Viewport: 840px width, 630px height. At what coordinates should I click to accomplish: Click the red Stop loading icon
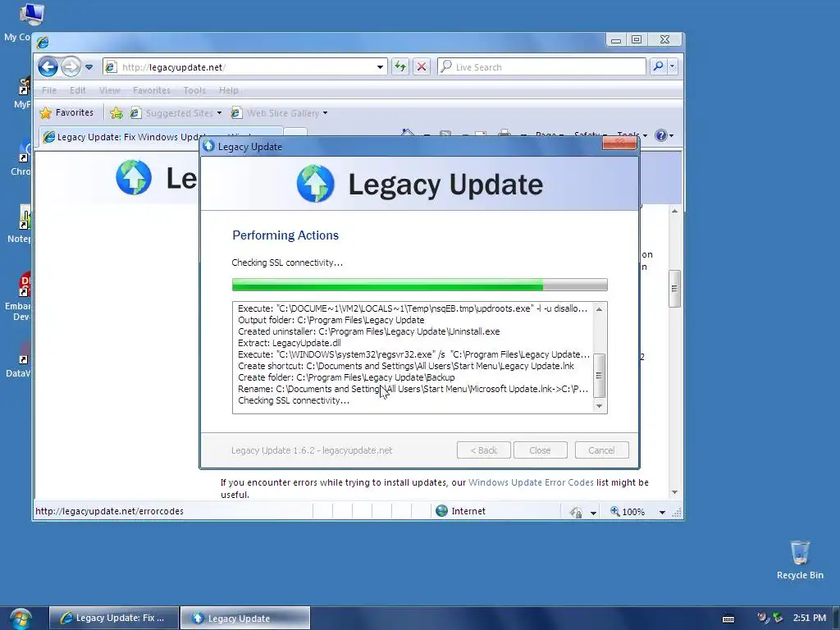[x=422, y=67]
